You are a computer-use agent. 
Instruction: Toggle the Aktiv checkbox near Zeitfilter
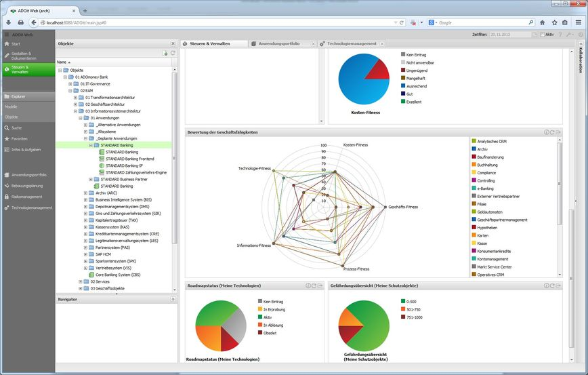(x=542, y=35)
